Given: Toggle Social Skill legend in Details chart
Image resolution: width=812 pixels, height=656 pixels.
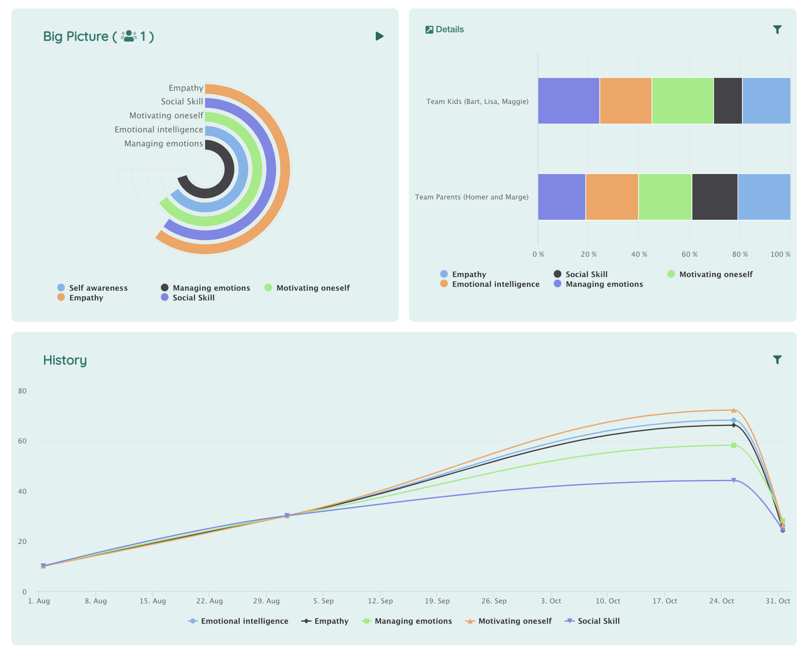Looking at the screenshot, I should (x=581, y=274).
